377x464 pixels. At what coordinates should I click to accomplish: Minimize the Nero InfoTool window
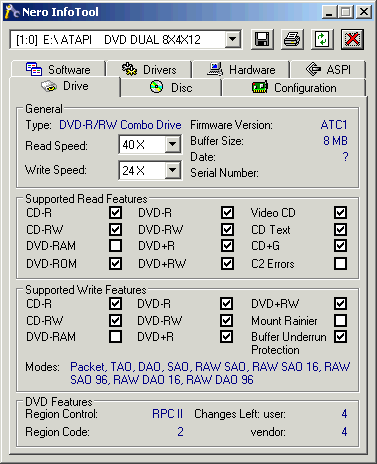coord(329,12)
